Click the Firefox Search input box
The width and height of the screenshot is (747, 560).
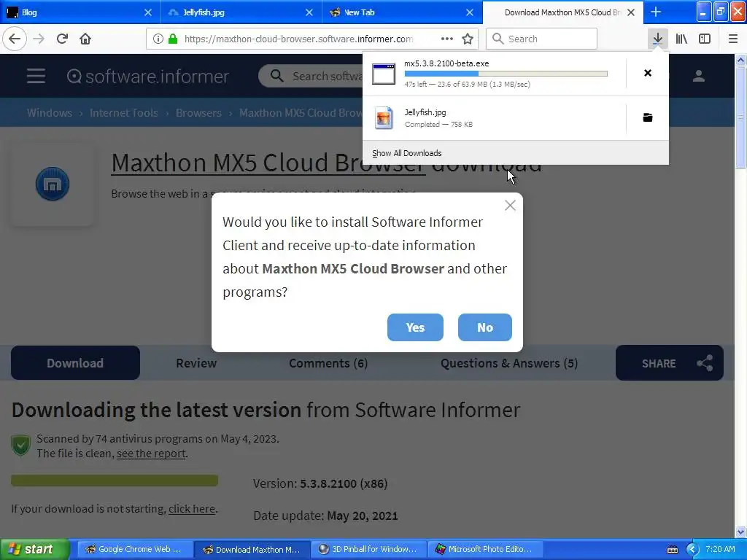[x=541, y=39]
